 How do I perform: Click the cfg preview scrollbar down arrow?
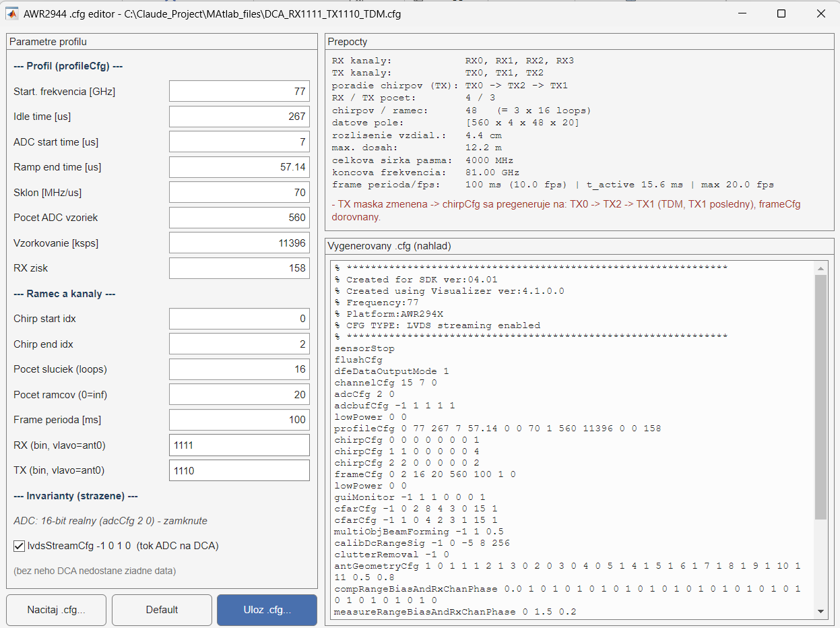click(820, 611)
